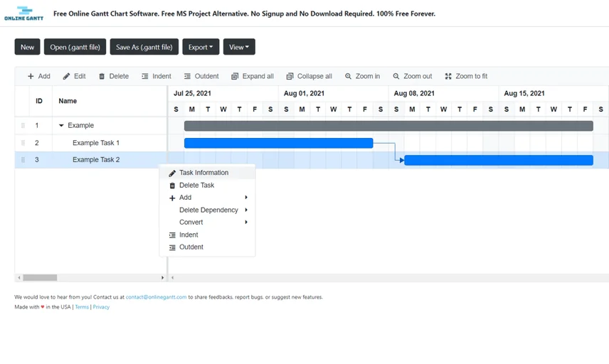The height and width of the screenshot is (364, 609).
Task: Click the Indent icon in context menu
Action: click(x=172, y=235)
